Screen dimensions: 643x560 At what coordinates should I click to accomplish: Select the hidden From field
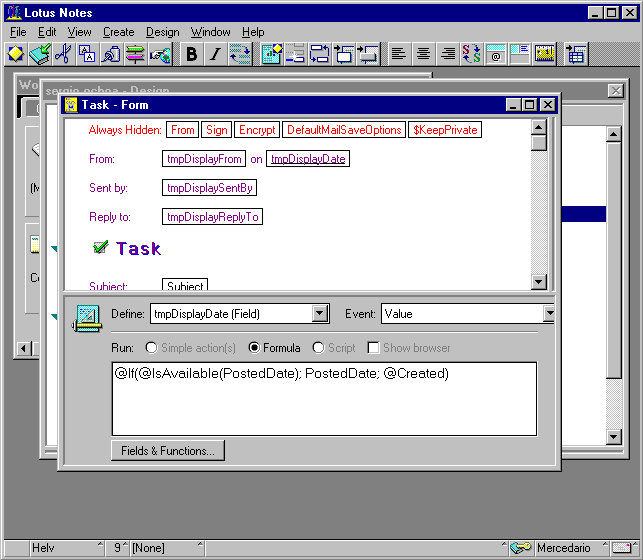182,130
